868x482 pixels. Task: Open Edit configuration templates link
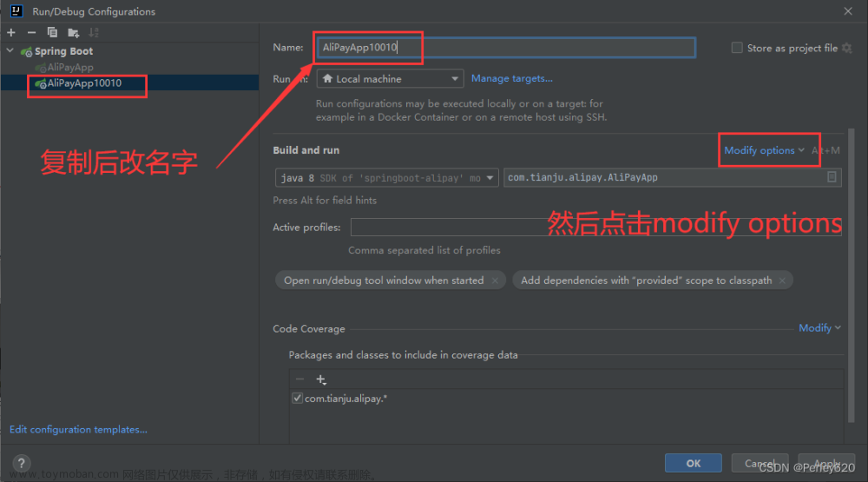[x=78, y=429]
